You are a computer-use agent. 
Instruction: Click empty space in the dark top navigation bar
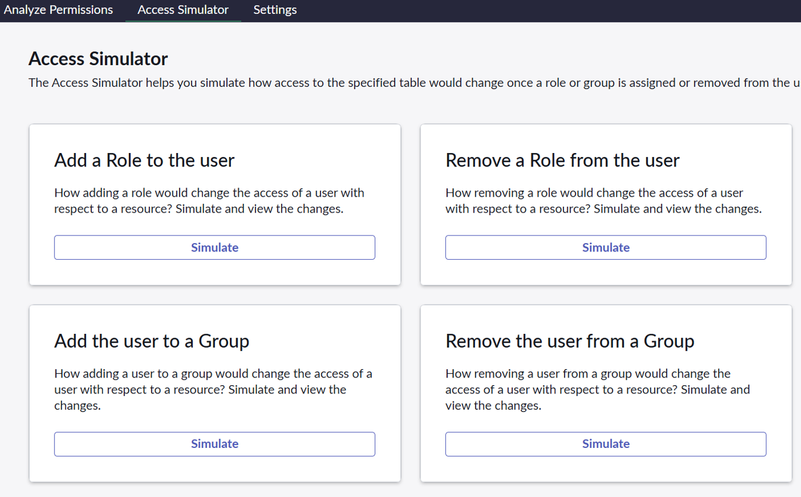[550, 10]
